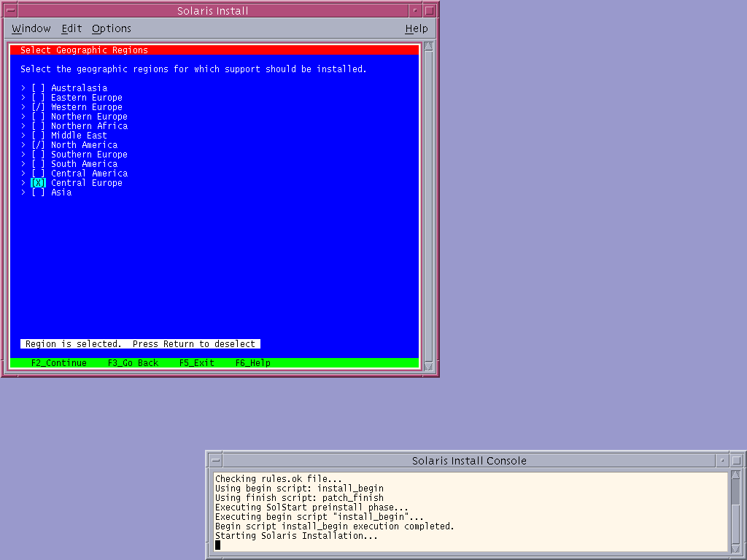Expand the Western Europe arrow
The height and width of the screenshot is (560, 747).
point(23,107)
